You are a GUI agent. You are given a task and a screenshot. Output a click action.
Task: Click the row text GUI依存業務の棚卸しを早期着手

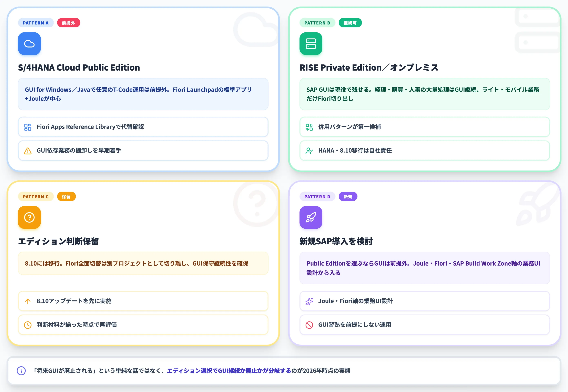tap(79, 151)
